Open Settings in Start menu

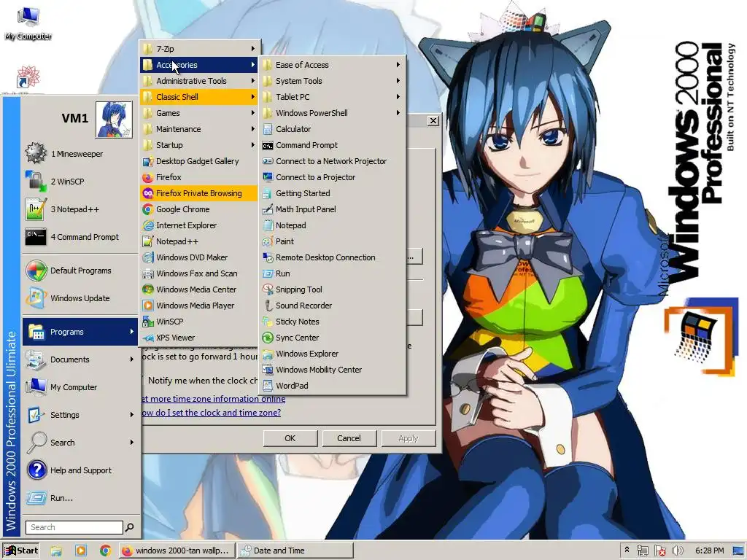pyautogui.click(x=80, y=415)
